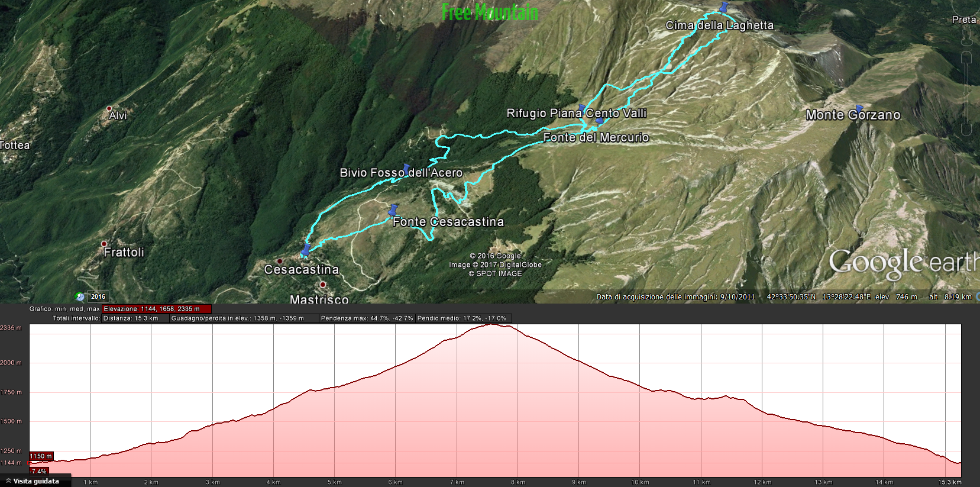Click the Rifugio Piana Cento Valli pin
The height and width of the screenshot is (487, 980).
point(582,109)
